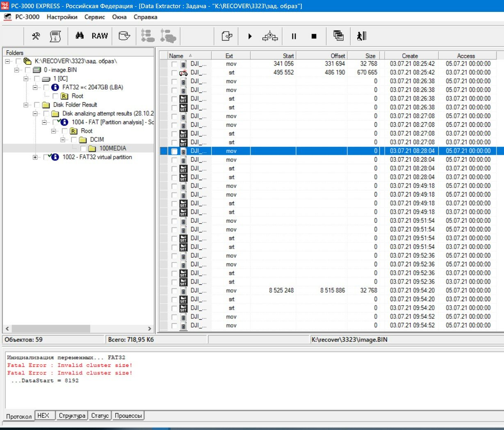
Task: Collapse the DCIM folder node
Action: [x=63, y=140]
